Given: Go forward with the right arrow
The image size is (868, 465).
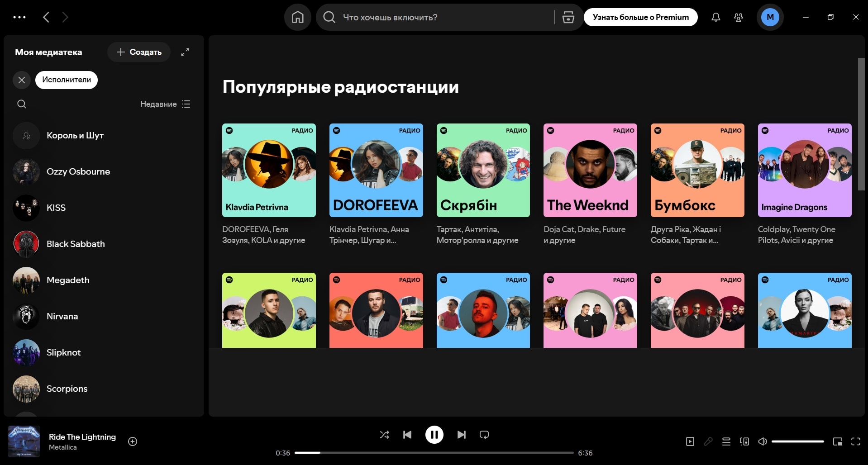Looking at the screenshot, I should click(65, 17).
